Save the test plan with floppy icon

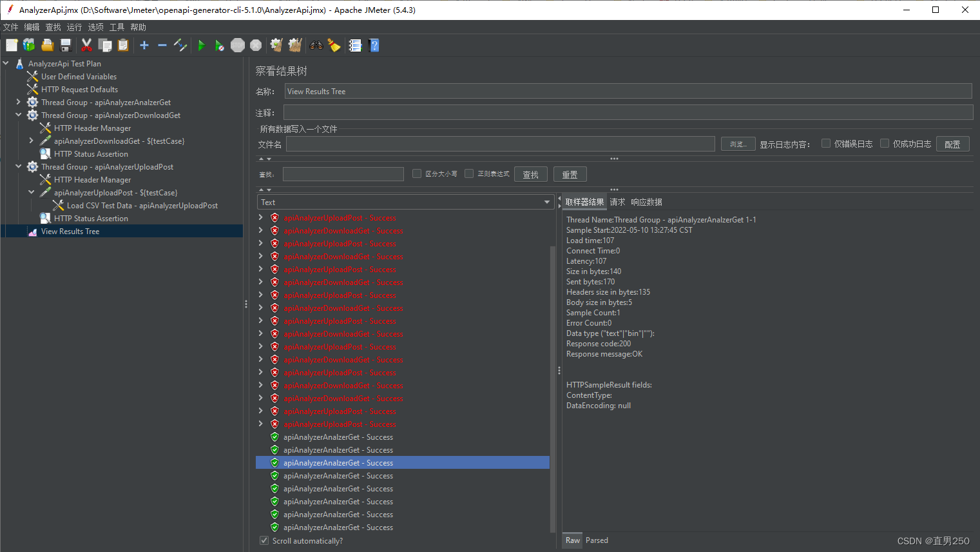(x=65, y=45)
